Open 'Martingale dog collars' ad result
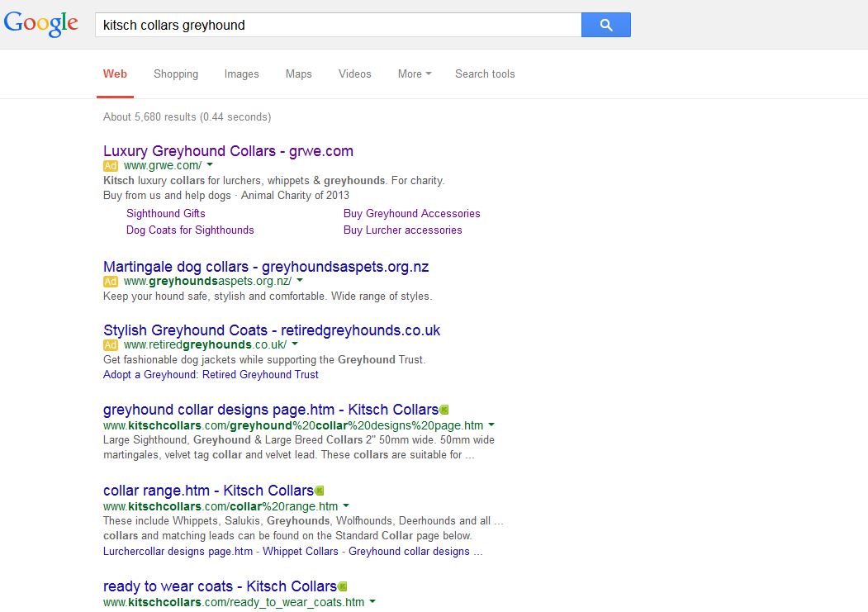Image resolution: width=868 pixels, height=612 pixels. point(266,267)
